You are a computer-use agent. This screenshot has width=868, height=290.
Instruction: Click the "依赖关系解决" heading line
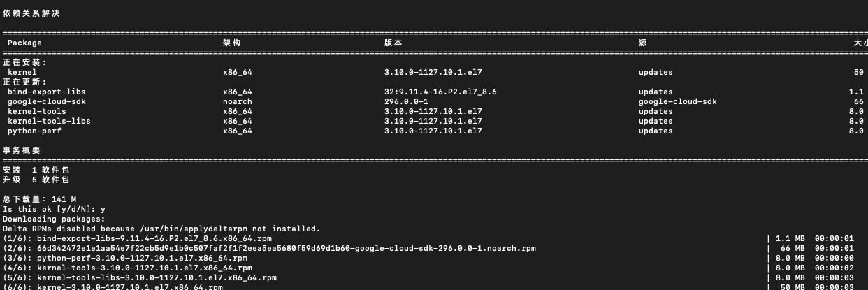pyautogui.click(x=31, y=13)
